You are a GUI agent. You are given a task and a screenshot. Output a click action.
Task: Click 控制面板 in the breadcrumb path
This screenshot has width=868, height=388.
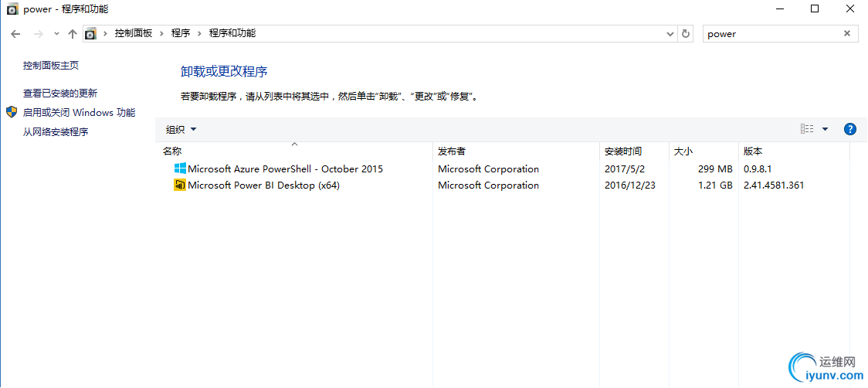(x=134, y=33)
